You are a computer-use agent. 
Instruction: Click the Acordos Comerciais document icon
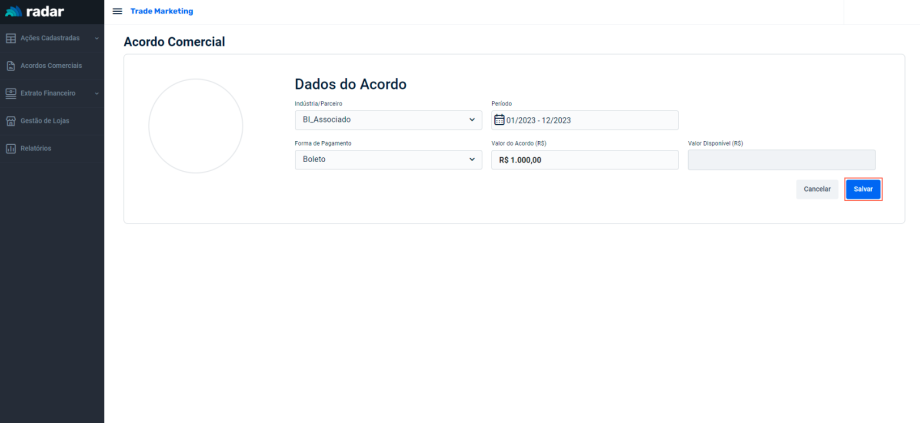click(11, 66)
